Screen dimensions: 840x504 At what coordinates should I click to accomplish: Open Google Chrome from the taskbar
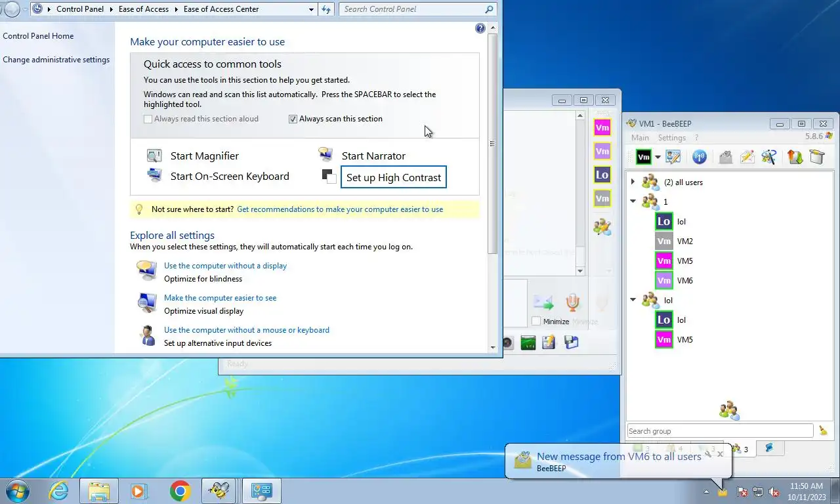point(180,491)
